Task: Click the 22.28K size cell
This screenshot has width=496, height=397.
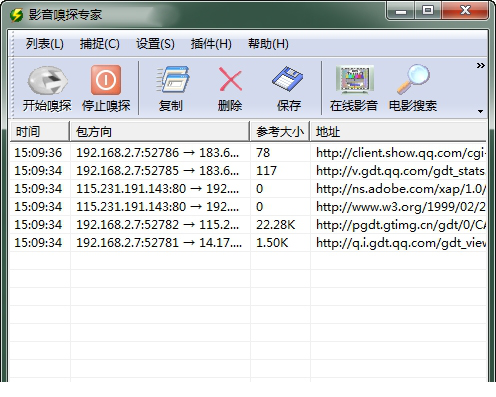Action: 280,225
